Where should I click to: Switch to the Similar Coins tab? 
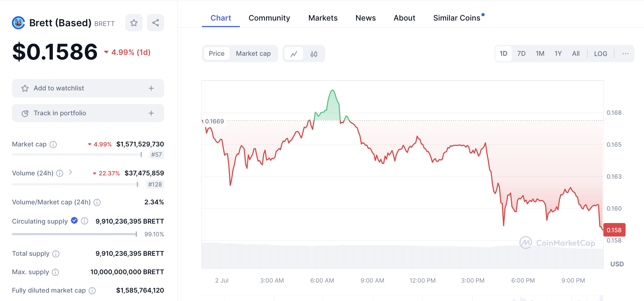point(457,18)
